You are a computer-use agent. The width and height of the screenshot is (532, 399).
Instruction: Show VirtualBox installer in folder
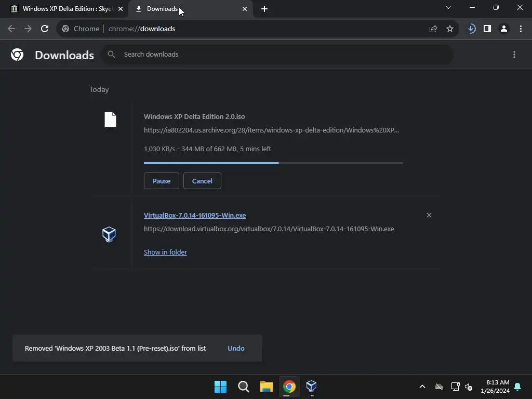pos(165,252)
